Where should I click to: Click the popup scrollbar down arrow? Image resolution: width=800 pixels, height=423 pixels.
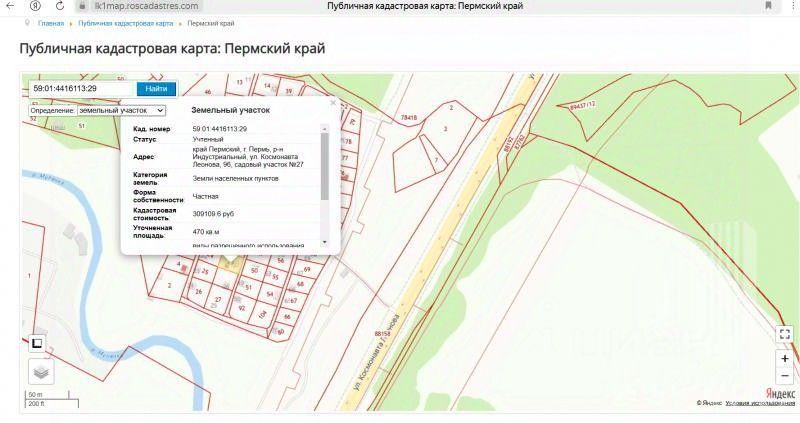point(324,242)
